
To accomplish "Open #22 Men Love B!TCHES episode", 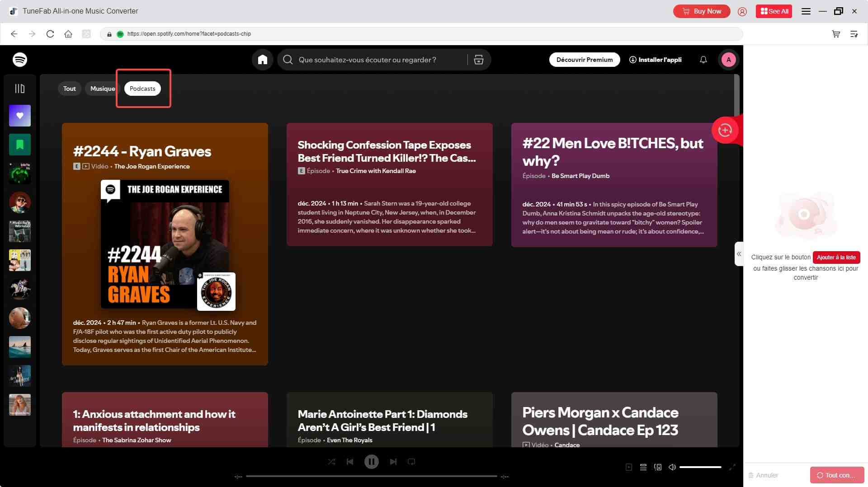I will point(614,185).
